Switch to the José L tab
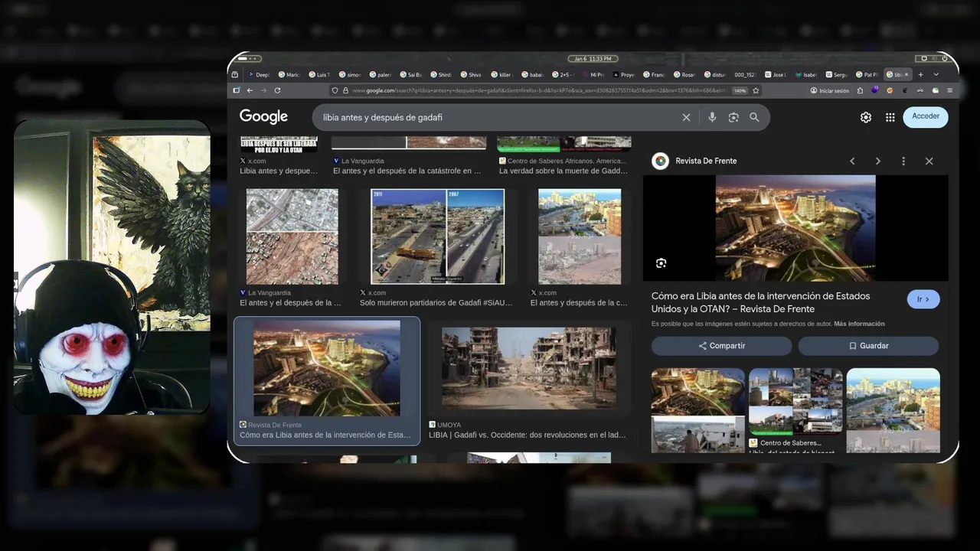980x551 pixels. coord(777,74)
